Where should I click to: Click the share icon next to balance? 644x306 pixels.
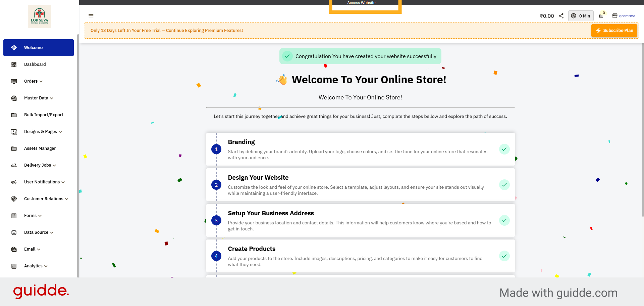tap(561, 16)
